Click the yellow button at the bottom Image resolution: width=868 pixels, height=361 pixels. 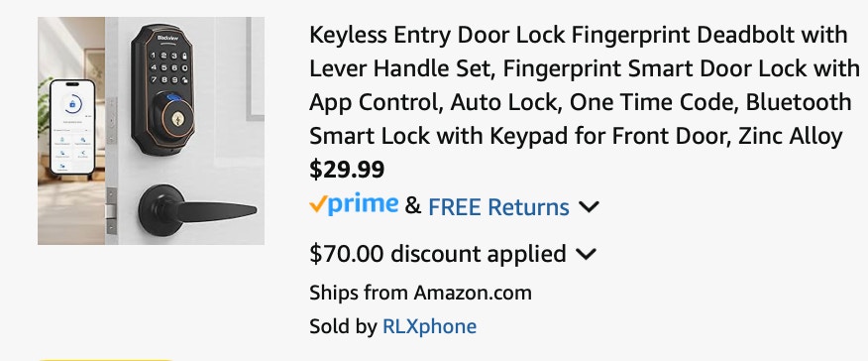(x=105, y=359)
